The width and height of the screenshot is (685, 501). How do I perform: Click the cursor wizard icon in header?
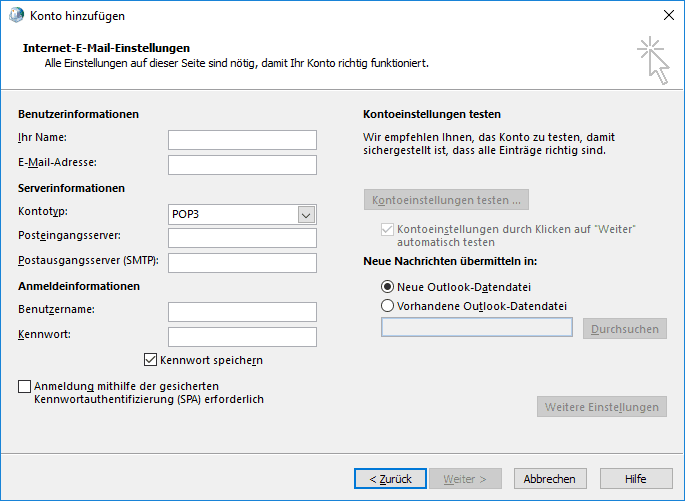[x=652, y=59]
